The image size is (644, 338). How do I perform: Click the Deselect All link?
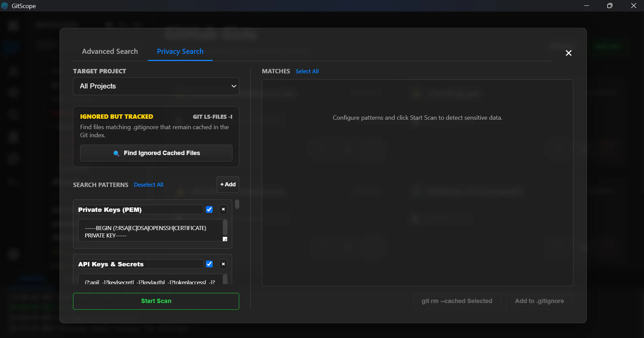[148, 185]
